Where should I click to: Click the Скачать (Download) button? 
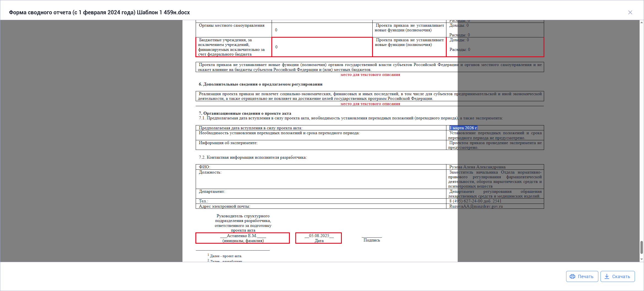[617, 276]
